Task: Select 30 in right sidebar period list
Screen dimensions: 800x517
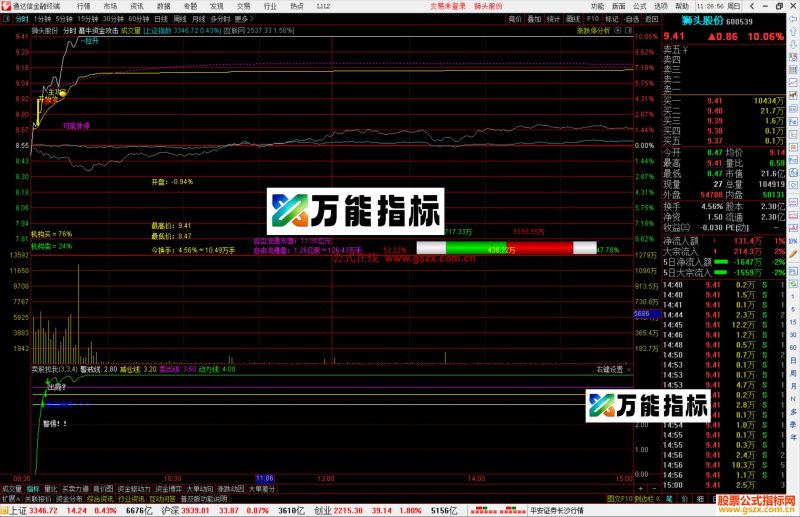Action: click(793, 335)
